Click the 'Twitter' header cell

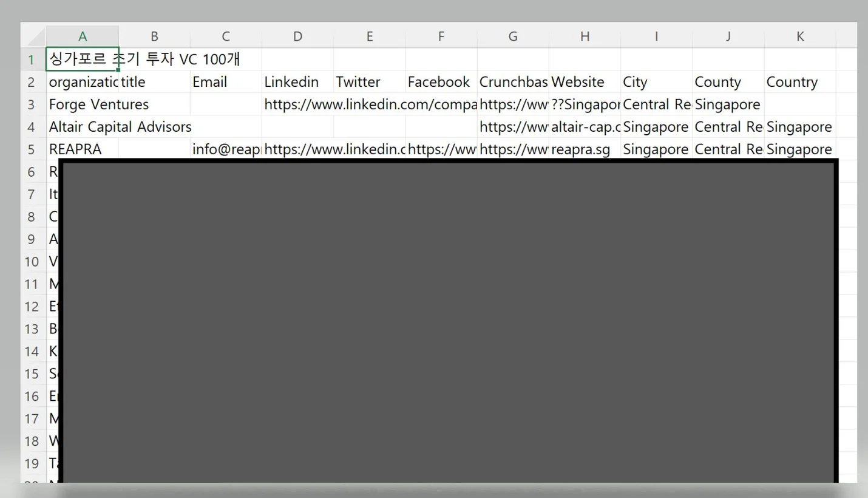(369, 81)
